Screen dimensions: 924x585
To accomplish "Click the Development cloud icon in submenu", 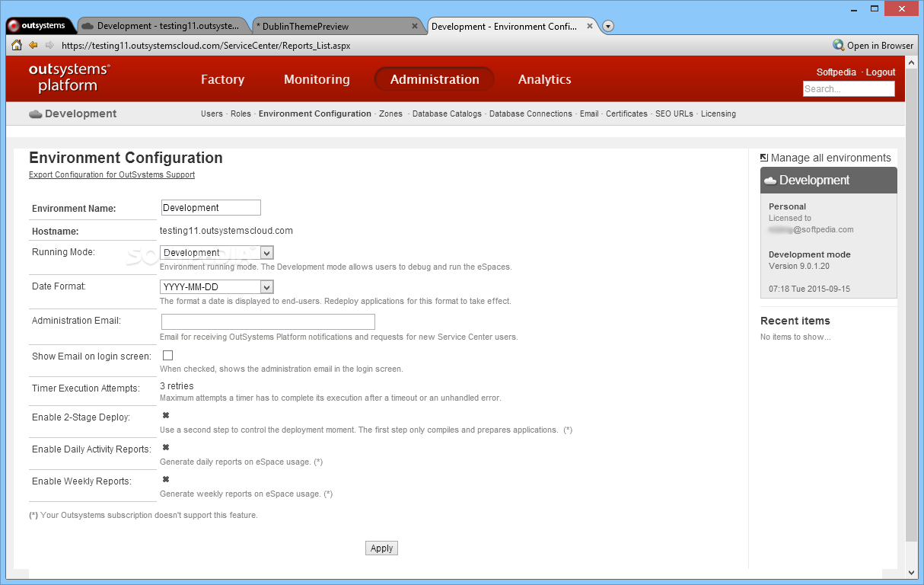I will tap(35, 114).
